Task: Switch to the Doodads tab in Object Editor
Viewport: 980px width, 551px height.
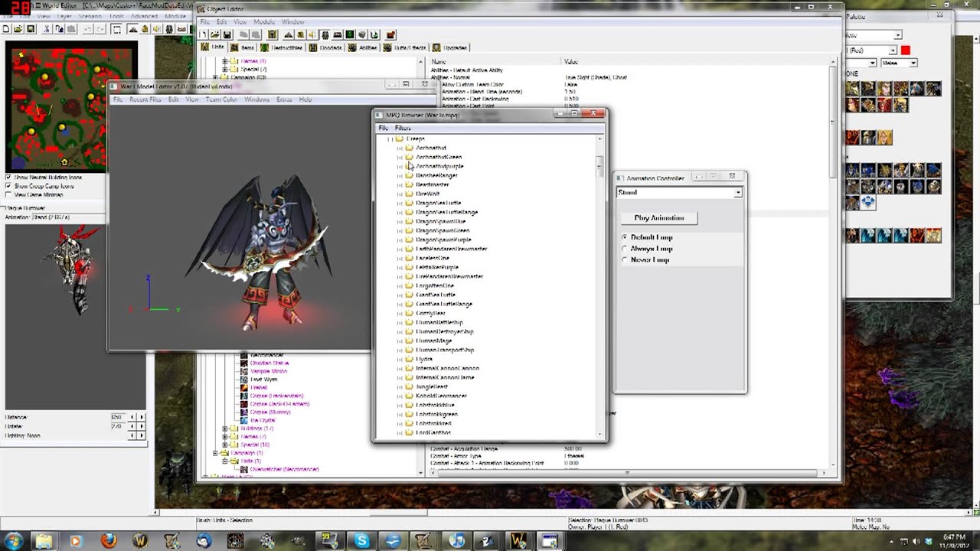Action: point(326,47)
